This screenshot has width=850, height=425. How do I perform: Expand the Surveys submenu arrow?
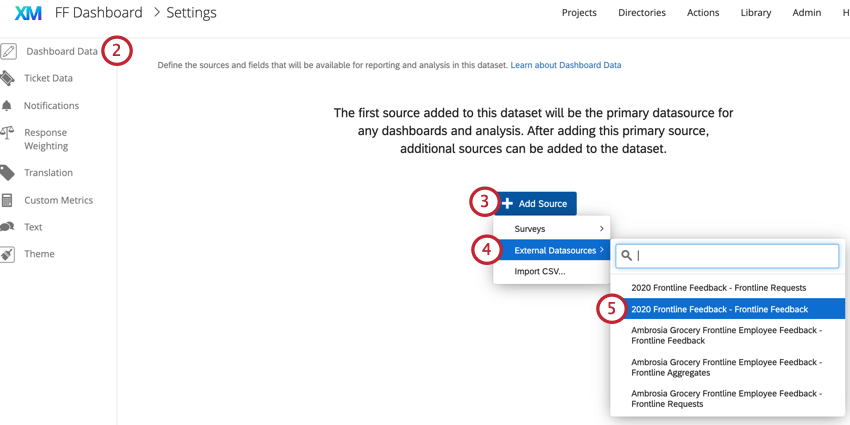pos(601,229)
